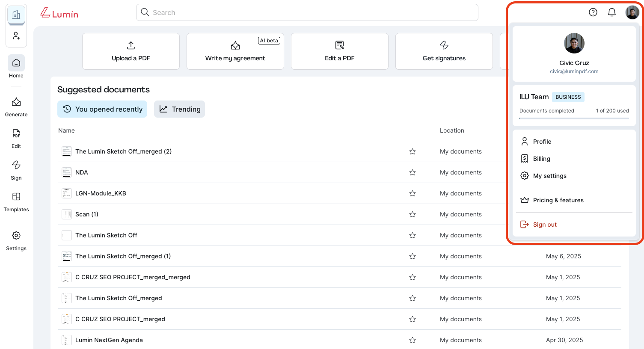Click the organization building icon
This screenshot has height=349, width=644.
pos(16,15)
